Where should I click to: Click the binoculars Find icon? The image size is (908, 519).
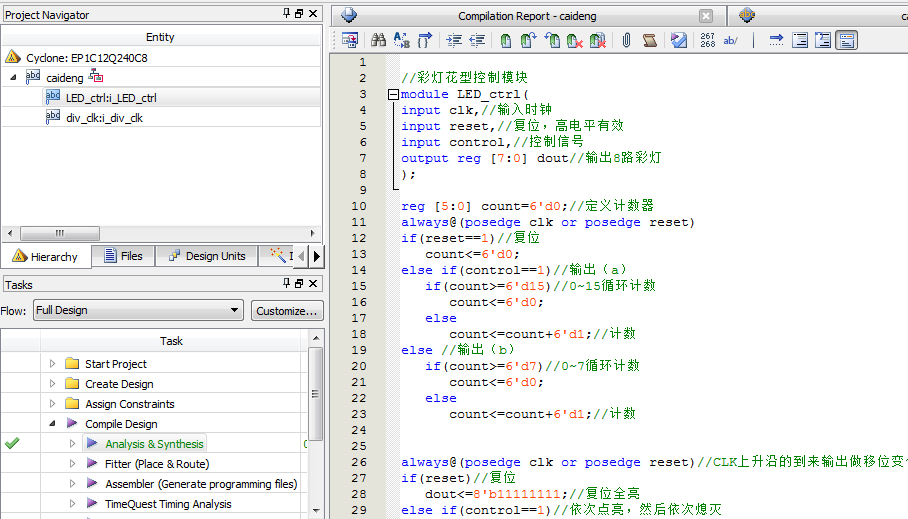pos(378,40)
